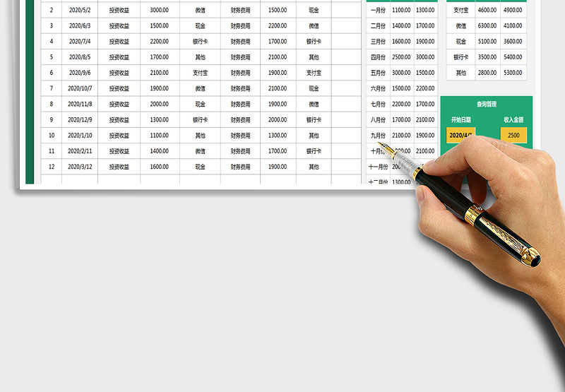Select the date cell 2020/9/6

[79, 73]
